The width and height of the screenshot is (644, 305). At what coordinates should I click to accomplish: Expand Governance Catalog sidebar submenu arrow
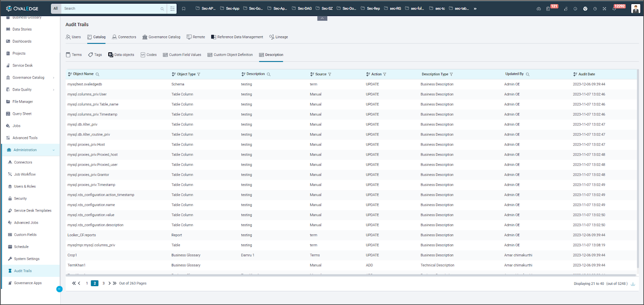click(x=54, y=78)
